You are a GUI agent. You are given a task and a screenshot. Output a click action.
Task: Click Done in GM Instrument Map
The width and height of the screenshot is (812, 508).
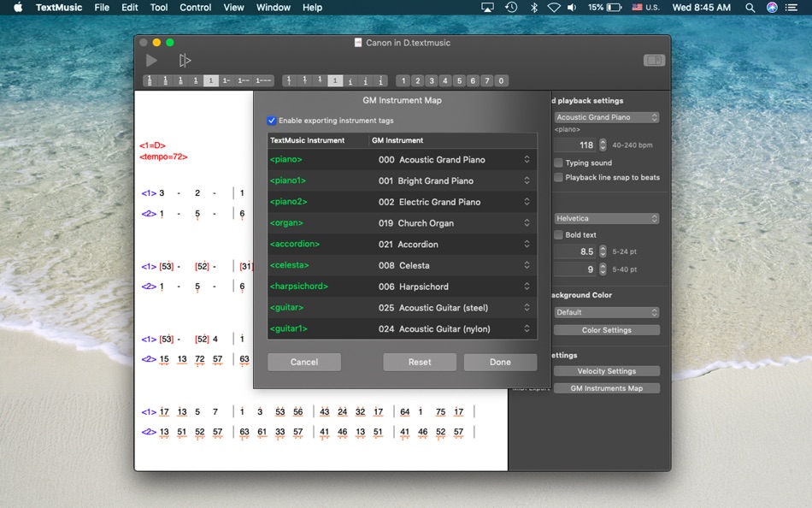[500, 362]
